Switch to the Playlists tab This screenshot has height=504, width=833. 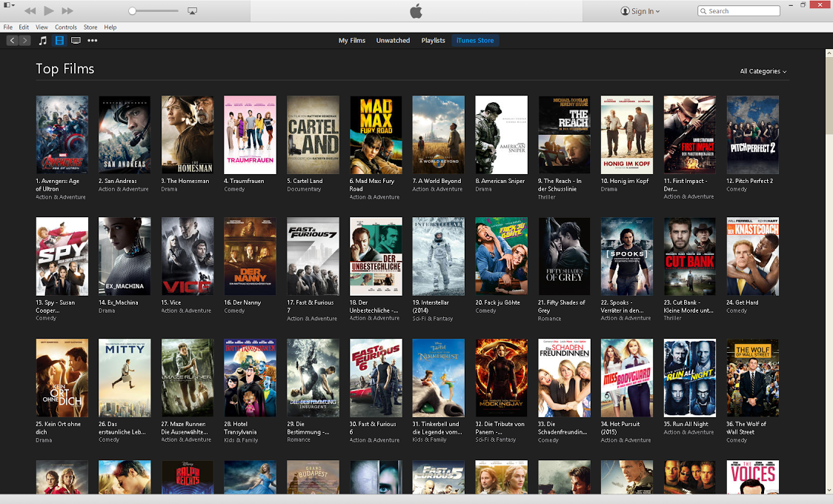pyautogui.click(x=433, y=40)
